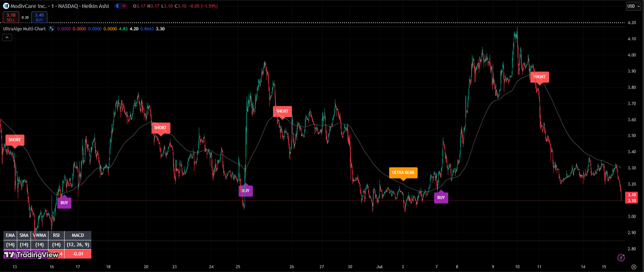Click the 3.10 SELL button
644x272 pixels.
(11, 17)
